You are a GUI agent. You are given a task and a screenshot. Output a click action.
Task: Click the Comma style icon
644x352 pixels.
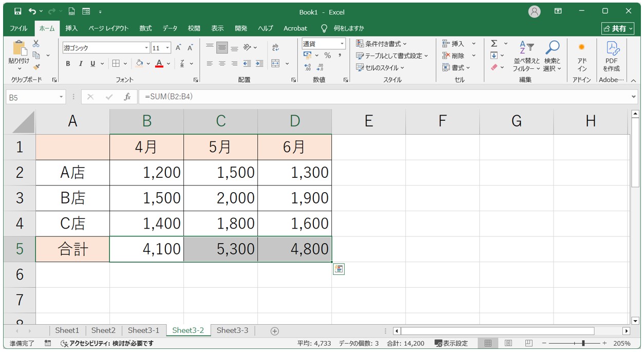(339, 55)
